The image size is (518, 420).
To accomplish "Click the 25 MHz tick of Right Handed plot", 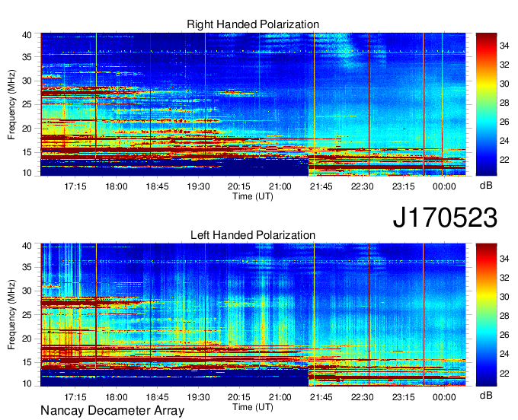I will [27, 104].
